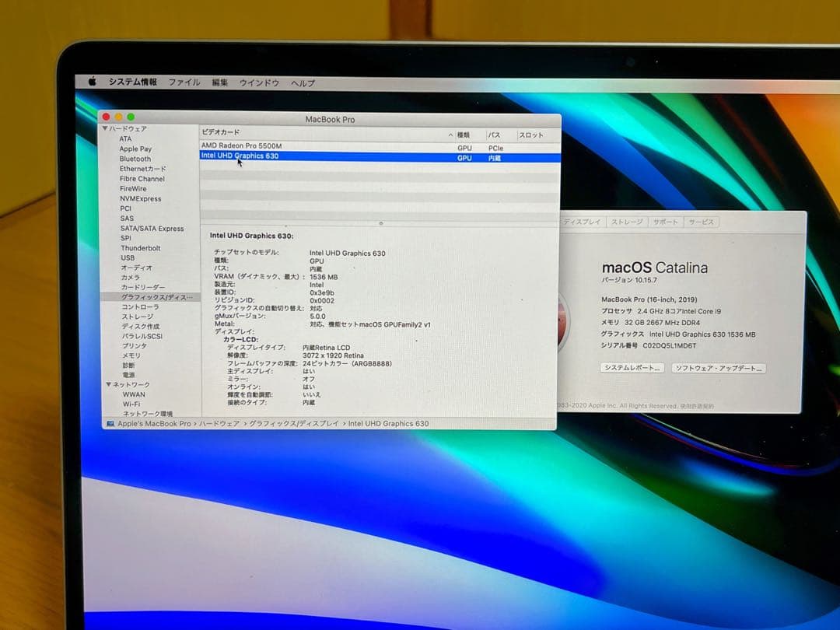The height and width of the screenshot is (630, 840).
Task: Select パラレルSCSI in the sidebar
Action: 142,337
